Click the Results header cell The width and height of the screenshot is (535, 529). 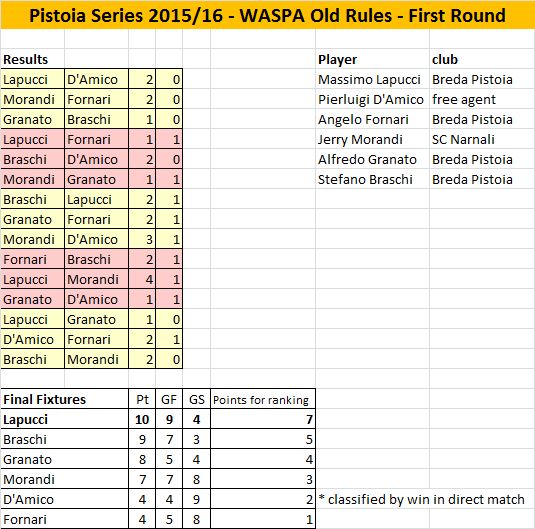point(32,59)
